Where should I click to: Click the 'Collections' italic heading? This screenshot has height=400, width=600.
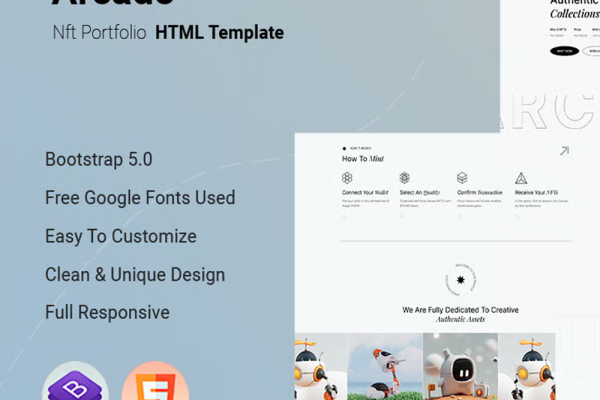point(575,14)
